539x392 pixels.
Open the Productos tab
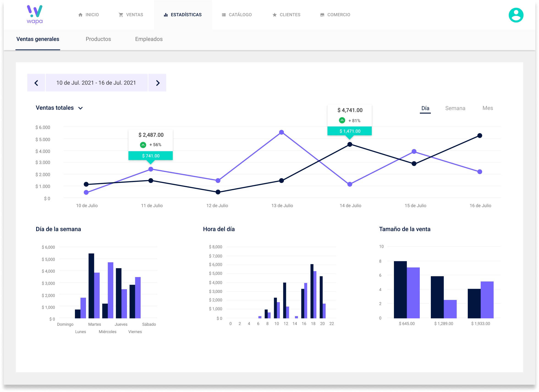(98, 39)
